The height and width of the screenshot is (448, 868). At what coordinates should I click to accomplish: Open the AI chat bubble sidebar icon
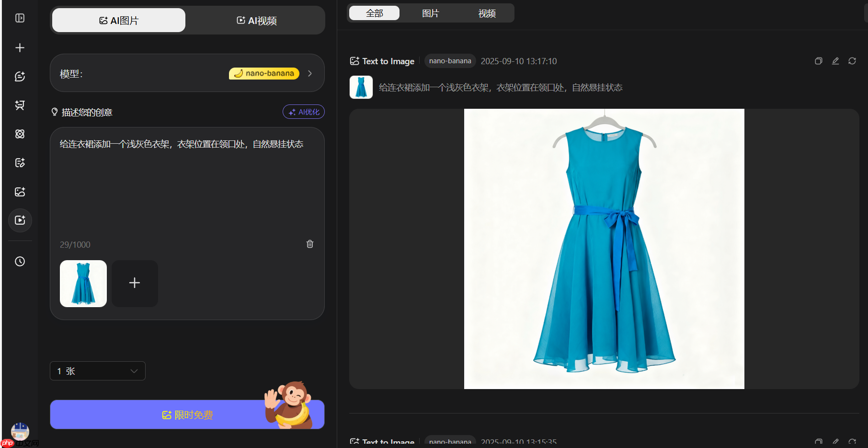click(x=20, y=77)
